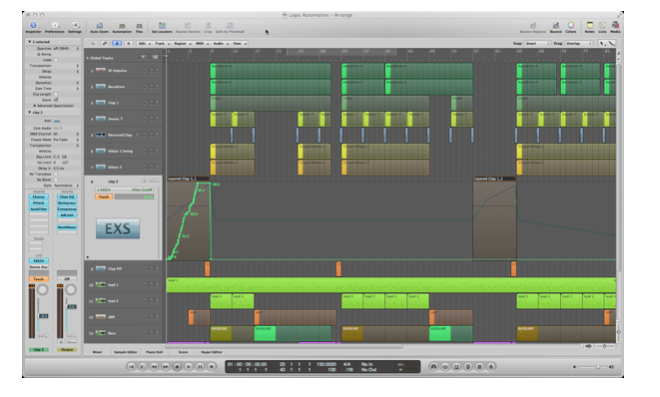Screen dimensions: 660x397
Task: Click the master volume slider in transport
Action: coord(593,367)
